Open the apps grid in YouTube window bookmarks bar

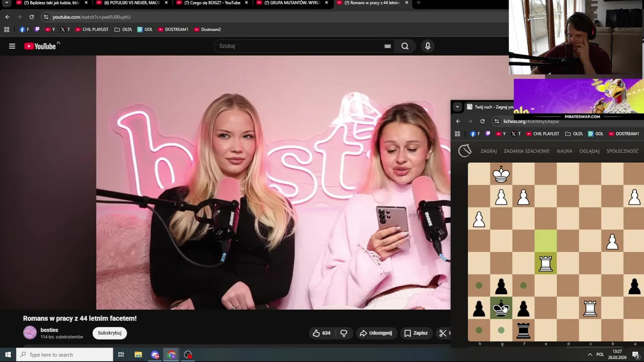[x=7, y=30]
